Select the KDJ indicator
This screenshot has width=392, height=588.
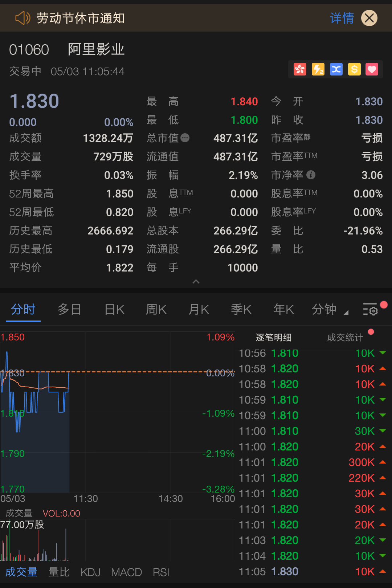(90, 572)
